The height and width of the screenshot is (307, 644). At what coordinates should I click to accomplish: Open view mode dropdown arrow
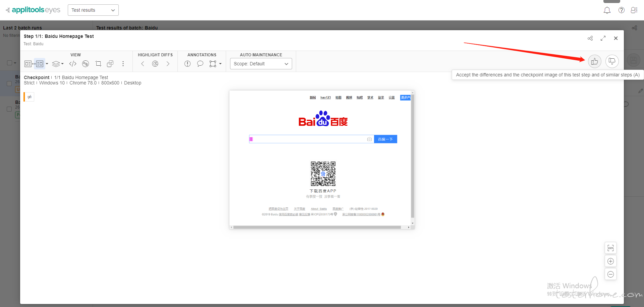coord(47,64)
